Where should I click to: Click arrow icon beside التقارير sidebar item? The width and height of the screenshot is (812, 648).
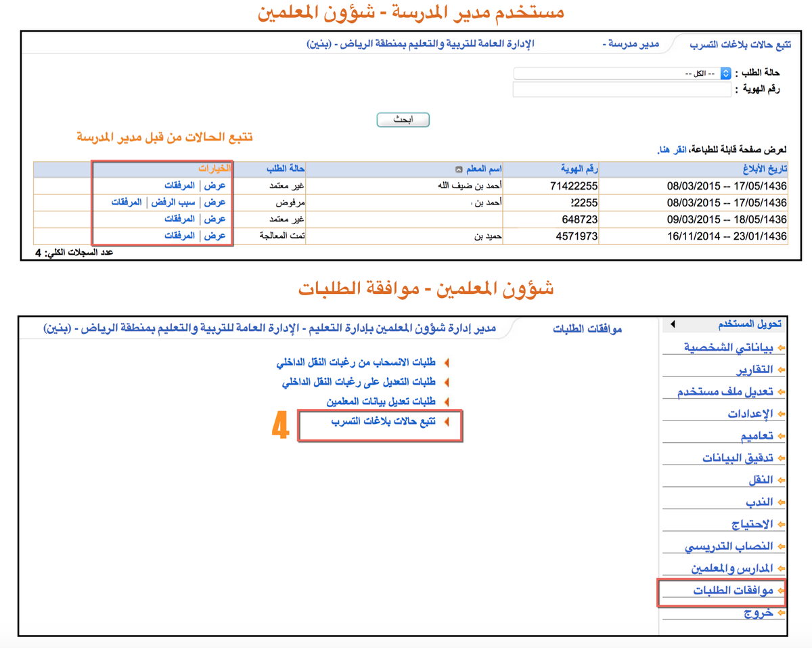click(780, 370)
